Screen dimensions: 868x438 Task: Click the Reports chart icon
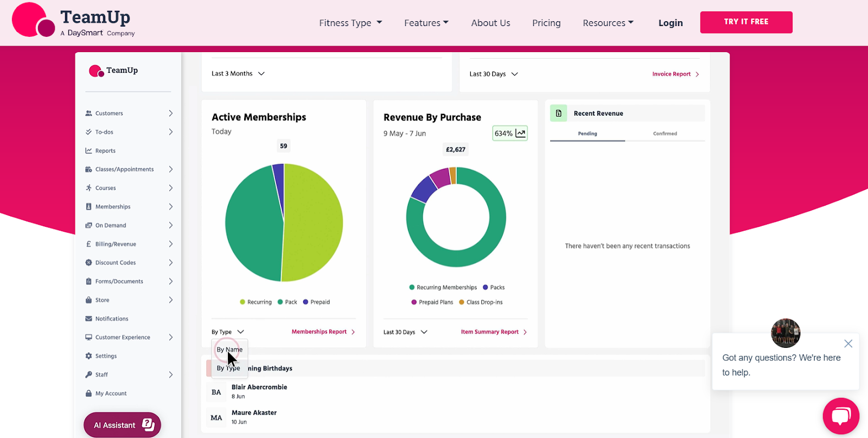click(x=88, y=151)
